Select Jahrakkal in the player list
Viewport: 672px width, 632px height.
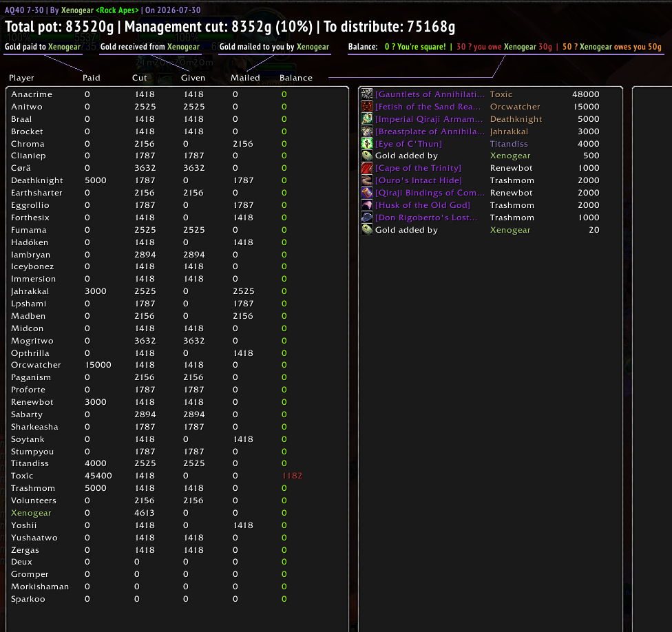tap(30, 291)
